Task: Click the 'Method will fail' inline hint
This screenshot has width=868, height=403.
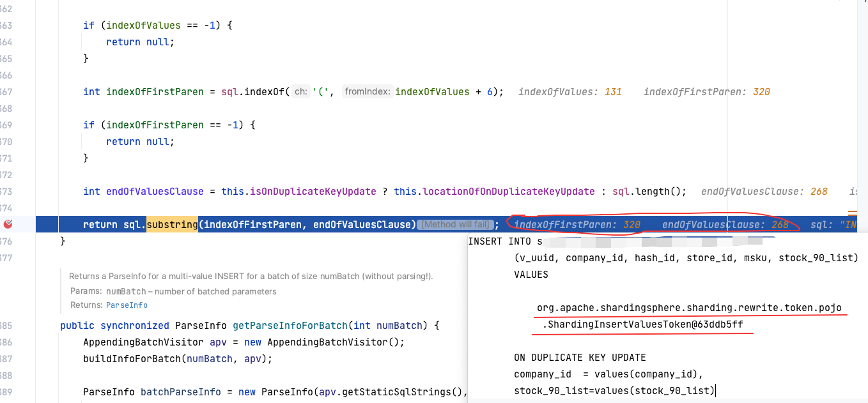Action: (456, 225)
